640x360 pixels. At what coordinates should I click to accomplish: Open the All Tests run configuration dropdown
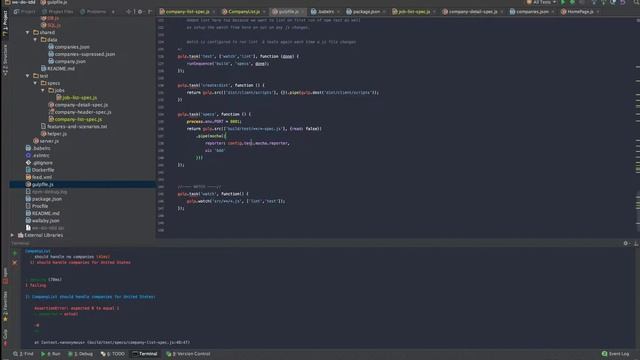(541, 2)
